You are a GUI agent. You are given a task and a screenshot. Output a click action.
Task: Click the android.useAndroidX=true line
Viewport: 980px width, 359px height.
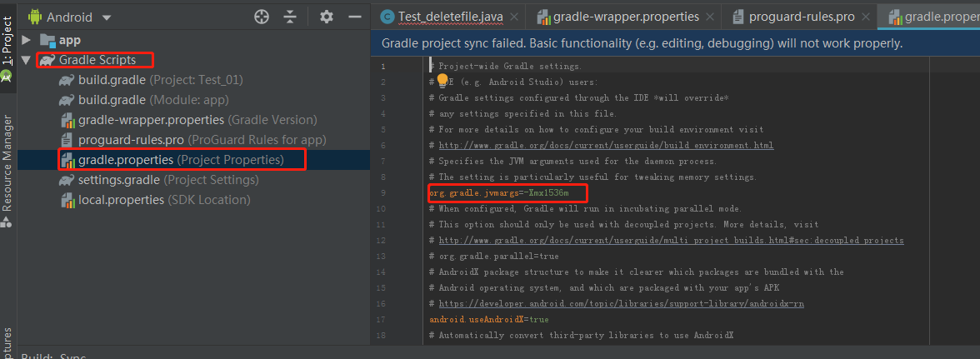488,320
